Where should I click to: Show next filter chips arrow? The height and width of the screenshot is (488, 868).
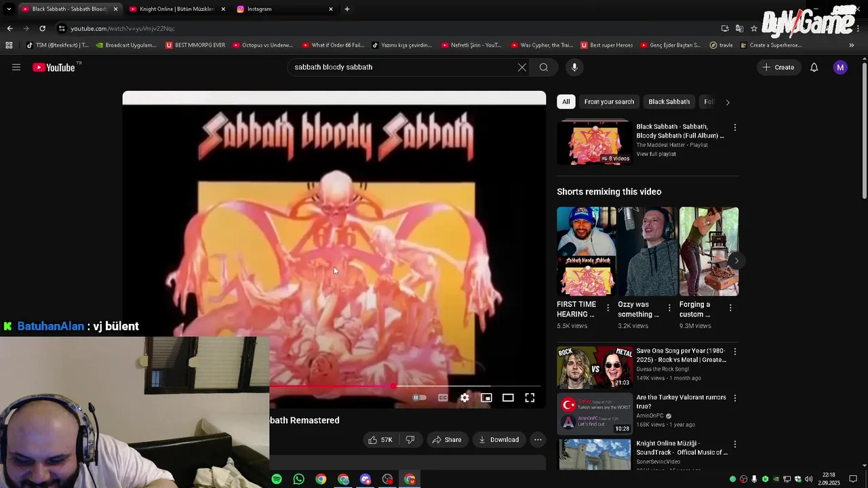[x=728, y=102]
